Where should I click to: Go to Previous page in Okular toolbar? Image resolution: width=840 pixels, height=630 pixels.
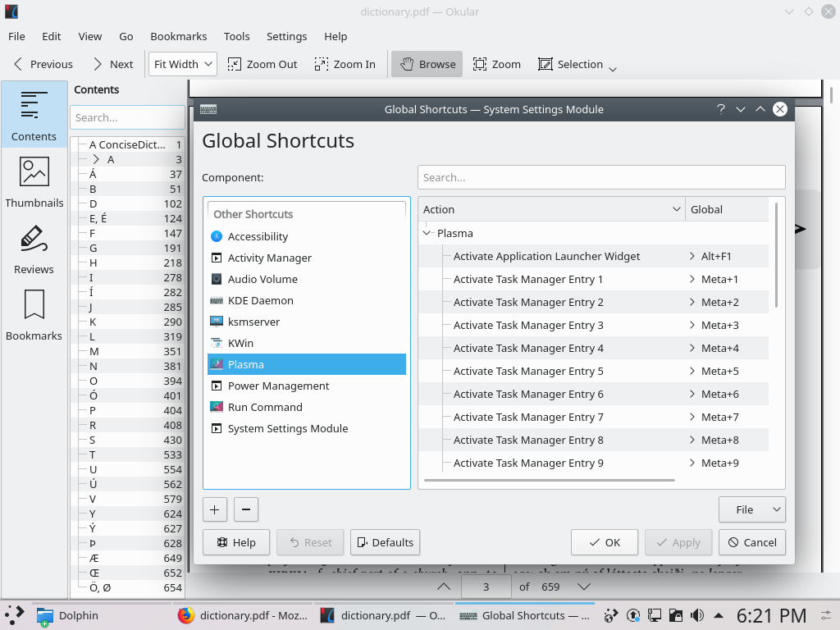pos(43,64)
